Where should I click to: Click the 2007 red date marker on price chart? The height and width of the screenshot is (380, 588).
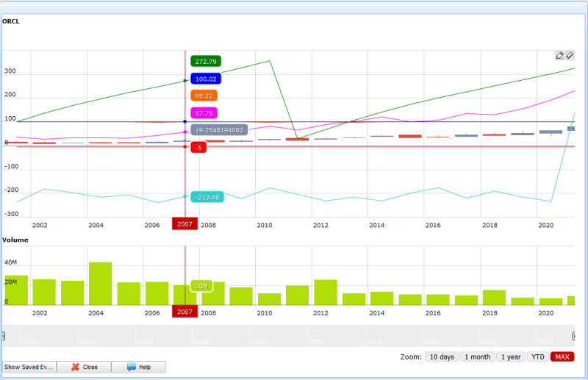click(x=185, y=223)
